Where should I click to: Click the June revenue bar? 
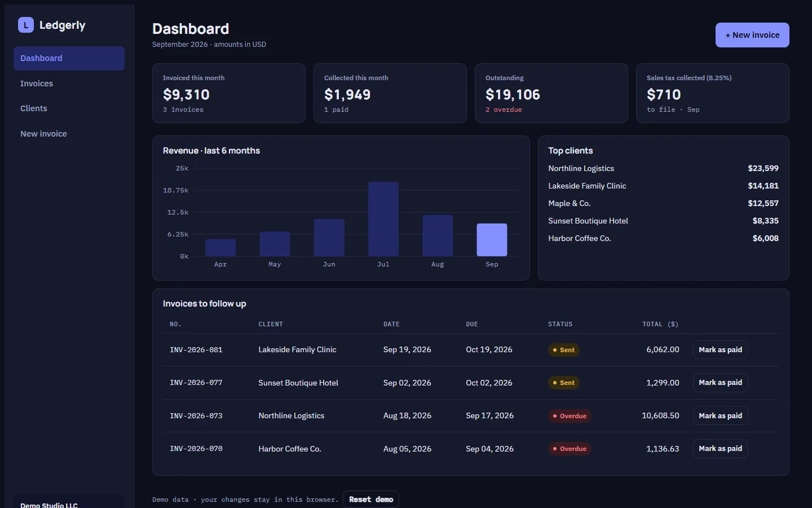[329, 238]
